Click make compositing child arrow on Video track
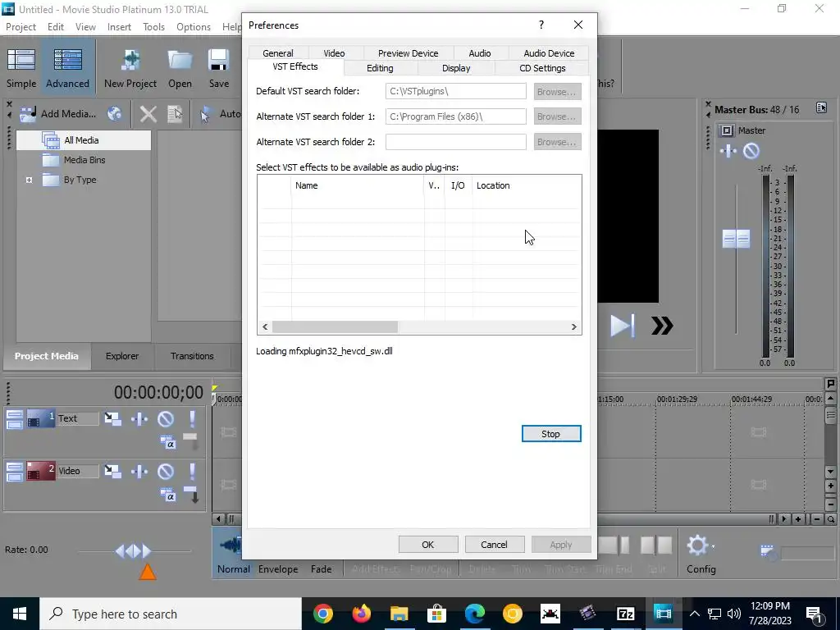The image size is (840, 630). 192,494
